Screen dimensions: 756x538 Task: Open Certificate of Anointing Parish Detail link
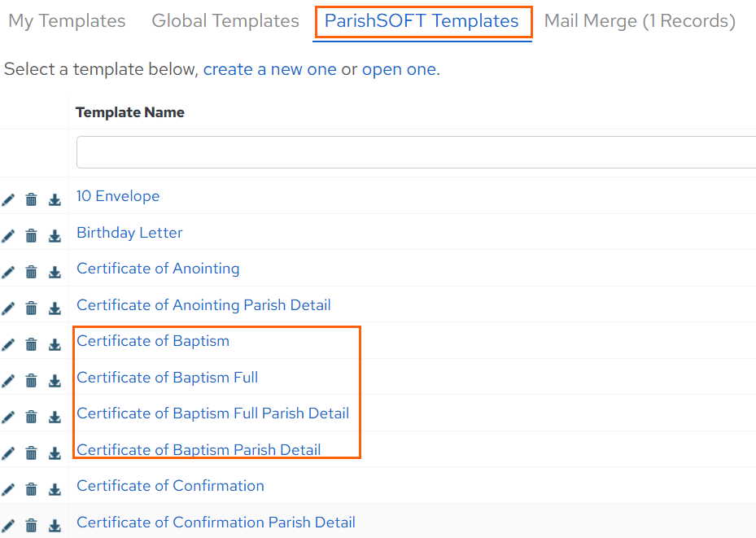coord(203,305)
